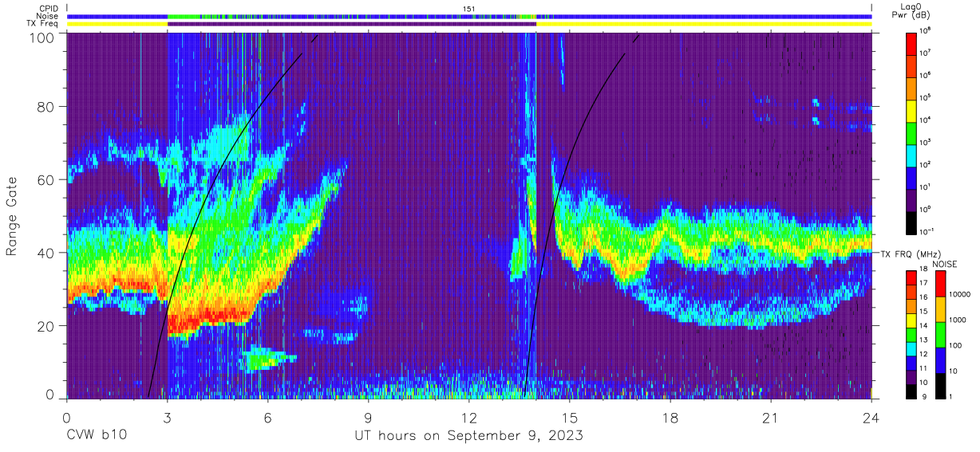Image resolution: width=980 pixels, height=452 pixels.
Task: Choose the red segment of NOISE legend
Action: coord(940,283)
